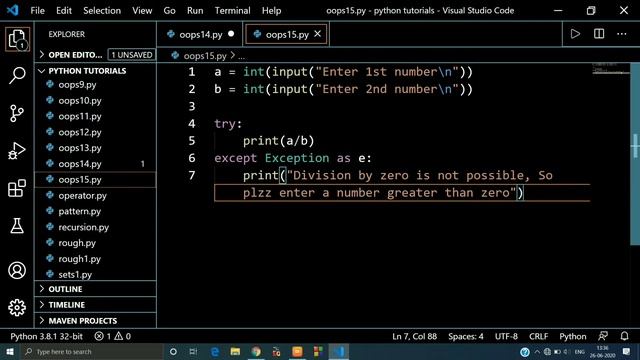This screenshot has height=360, width=640.
Task: Open the Go menu
Action: coord(169,10)
